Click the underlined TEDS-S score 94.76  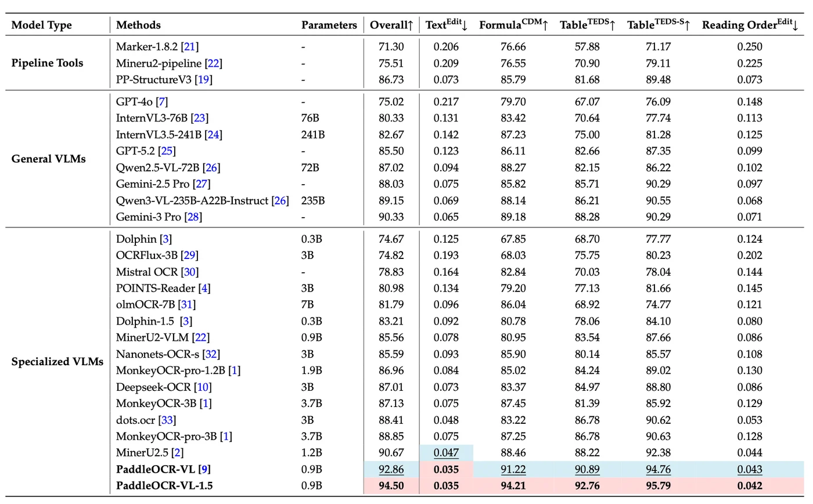tap(659, 469)
